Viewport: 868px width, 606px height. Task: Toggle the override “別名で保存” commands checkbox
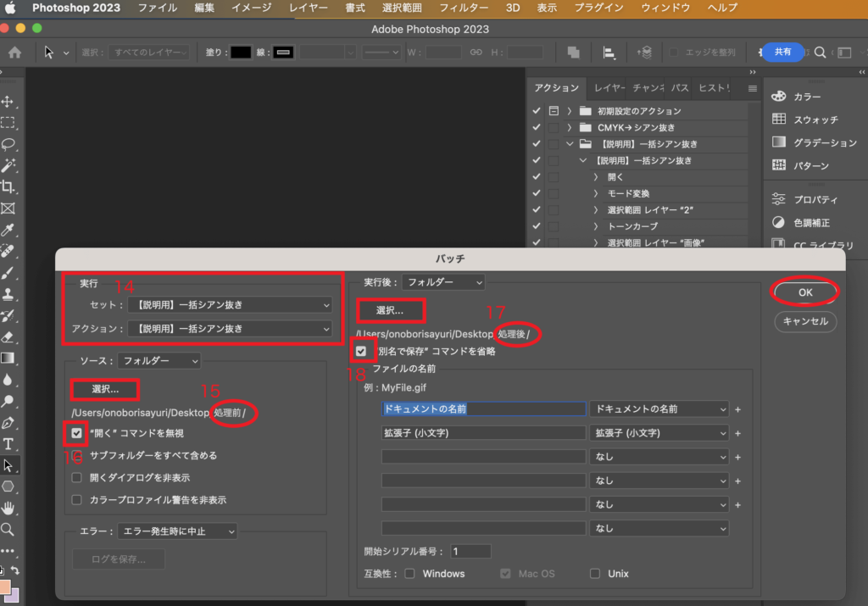click(x=361, y=351)
